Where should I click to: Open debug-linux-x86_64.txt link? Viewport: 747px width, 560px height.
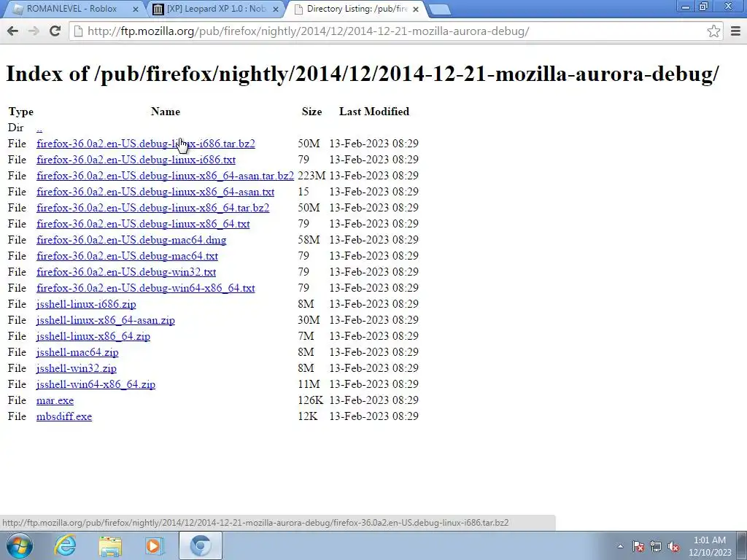point(143,224)
